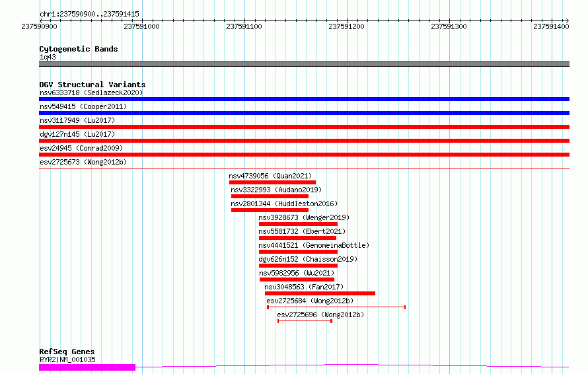The image size is (588, 374).
Task: Click the red nsv5581732 variant bar
Action: (x=298, y=238)
